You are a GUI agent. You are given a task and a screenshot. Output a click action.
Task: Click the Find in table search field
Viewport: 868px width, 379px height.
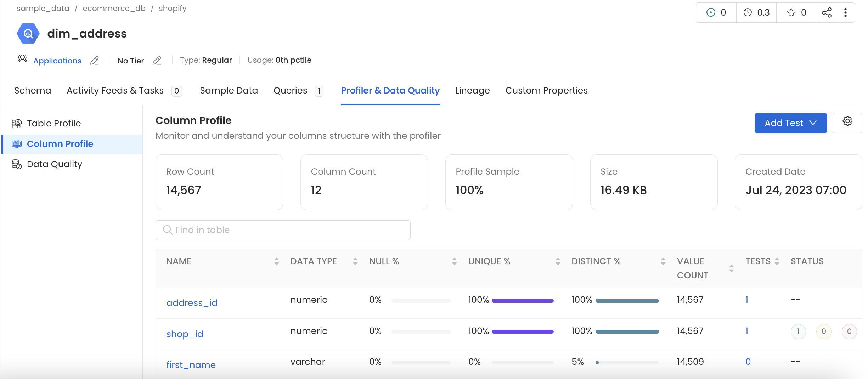click(283, 230)
